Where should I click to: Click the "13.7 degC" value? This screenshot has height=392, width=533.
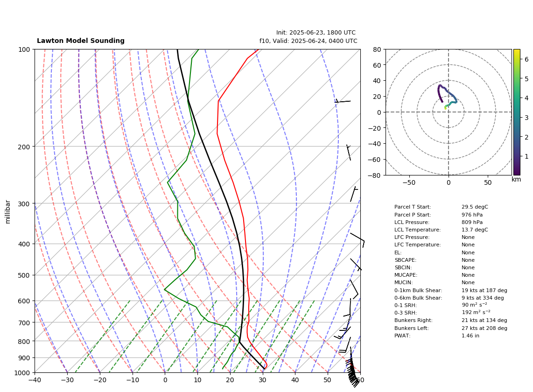tap(475, 230)
